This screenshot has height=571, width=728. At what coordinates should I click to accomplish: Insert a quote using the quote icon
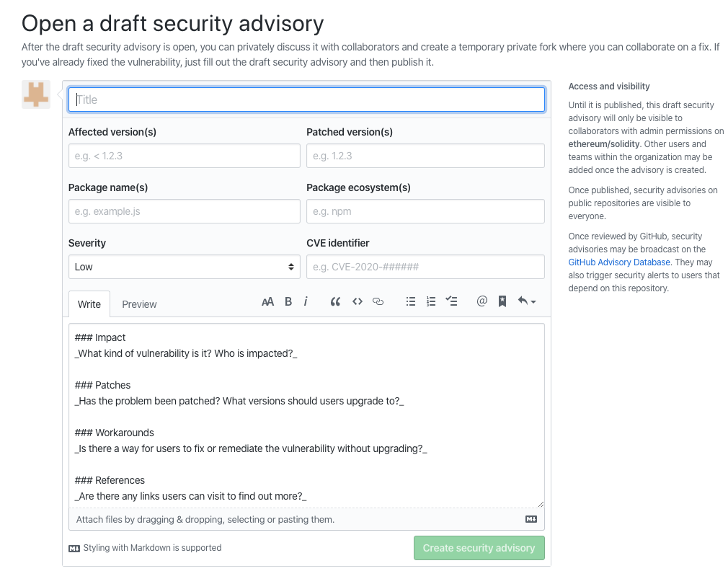pyautogui.click(x=335, y=302)
